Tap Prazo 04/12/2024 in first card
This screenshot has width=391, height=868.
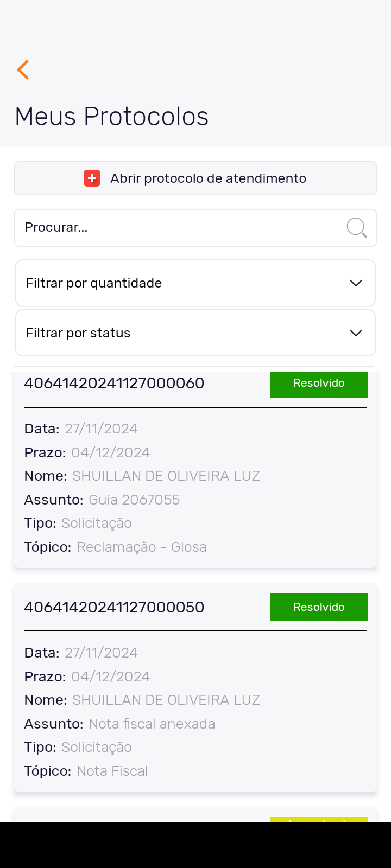tap(110, 452)
